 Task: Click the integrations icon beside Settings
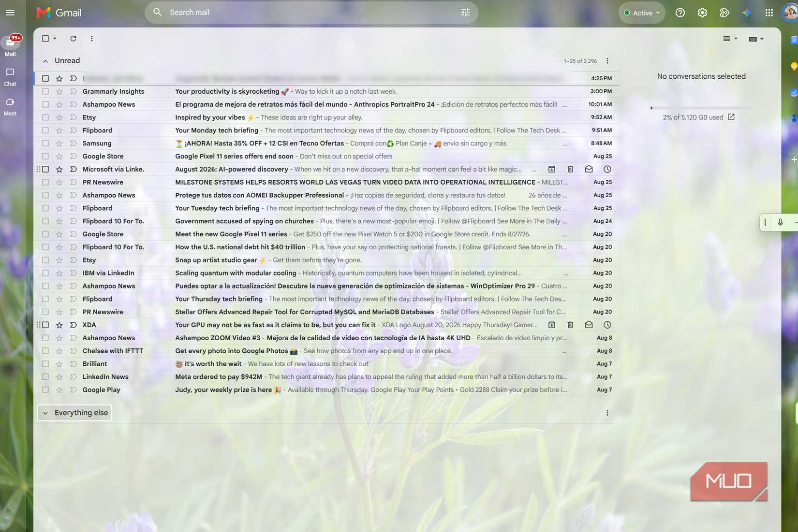click(x=724, y=13)
